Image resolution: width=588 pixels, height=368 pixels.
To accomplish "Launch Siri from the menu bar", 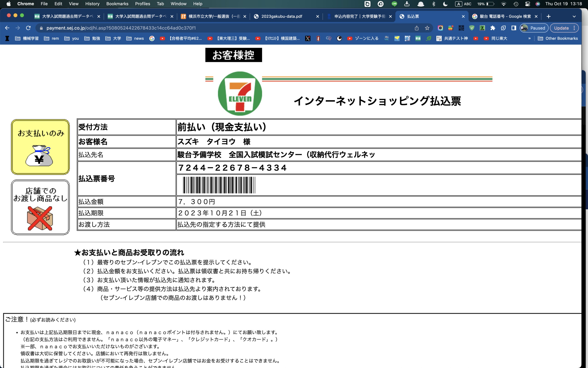I will point(538,4).
